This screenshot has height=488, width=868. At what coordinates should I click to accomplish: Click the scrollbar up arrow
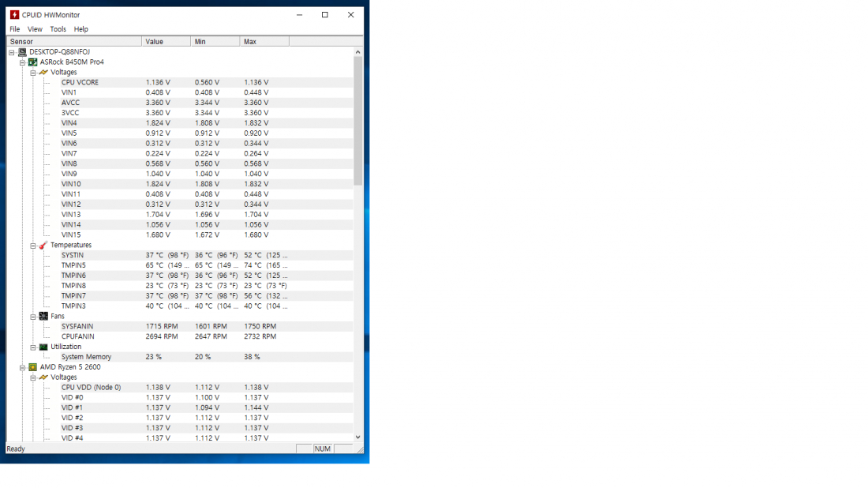point(358,52)
